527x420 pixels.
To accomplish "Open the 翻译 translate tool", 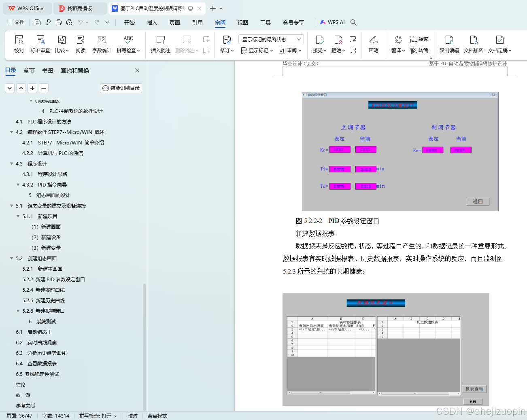I will pos(398,44).
